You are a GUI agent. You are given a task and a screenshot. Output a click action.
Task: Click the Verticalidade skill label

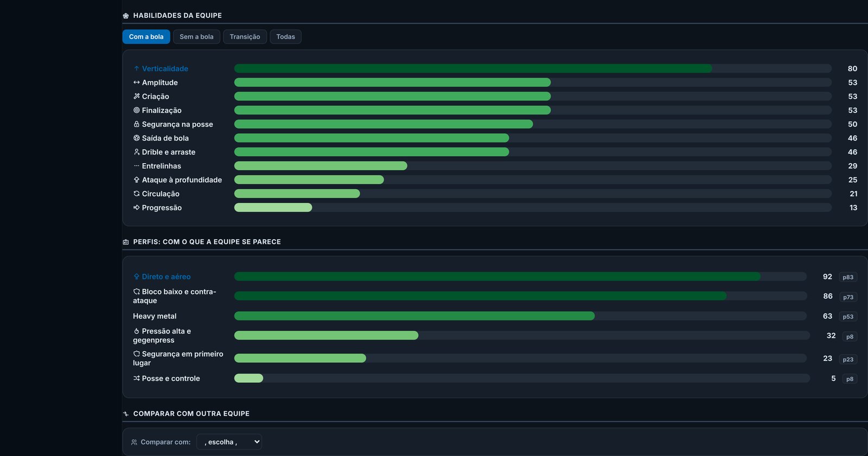coord(165,69)
